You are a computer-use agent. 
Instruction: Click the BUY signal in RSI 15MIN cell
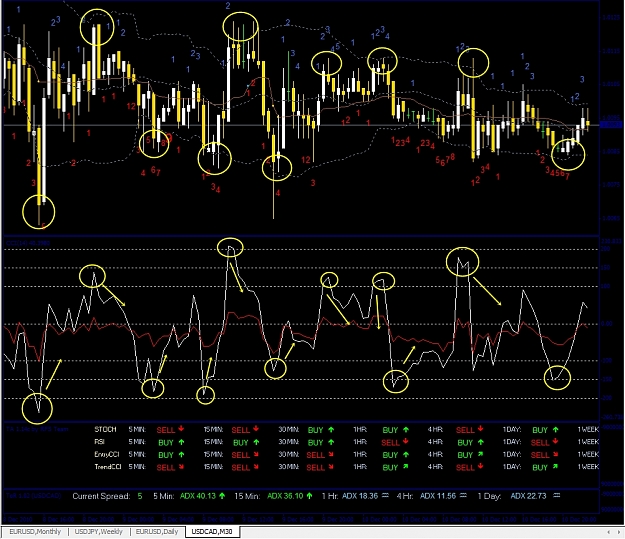tap(241, 443)
